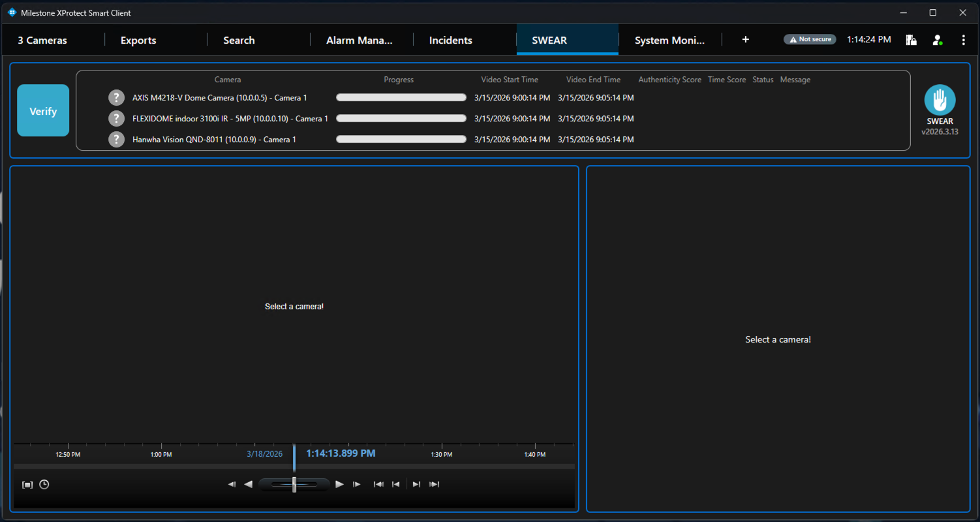Click the SWEAR hand logo icon
980x522 pixels.
[x=940, y=100]
